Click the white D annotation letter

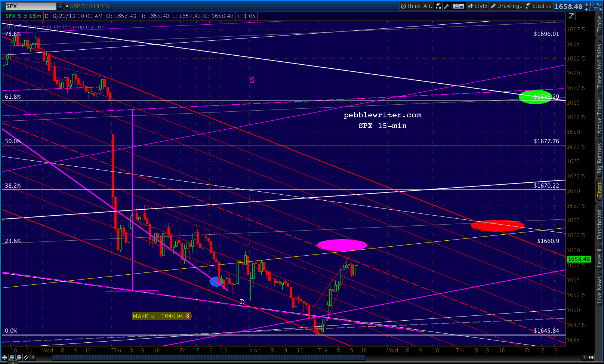tap(242, 302)
